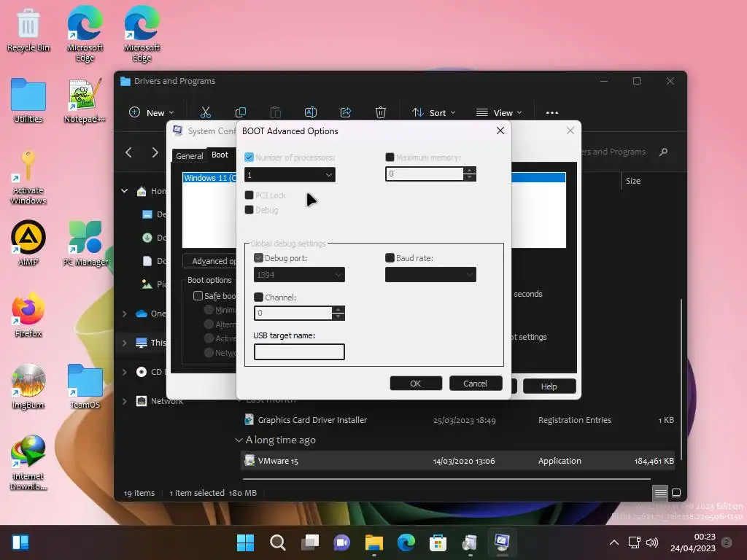Screen dimensions: 747x560
Task: Expand the OneDrive tree node
Action: [x=124, y=314]
